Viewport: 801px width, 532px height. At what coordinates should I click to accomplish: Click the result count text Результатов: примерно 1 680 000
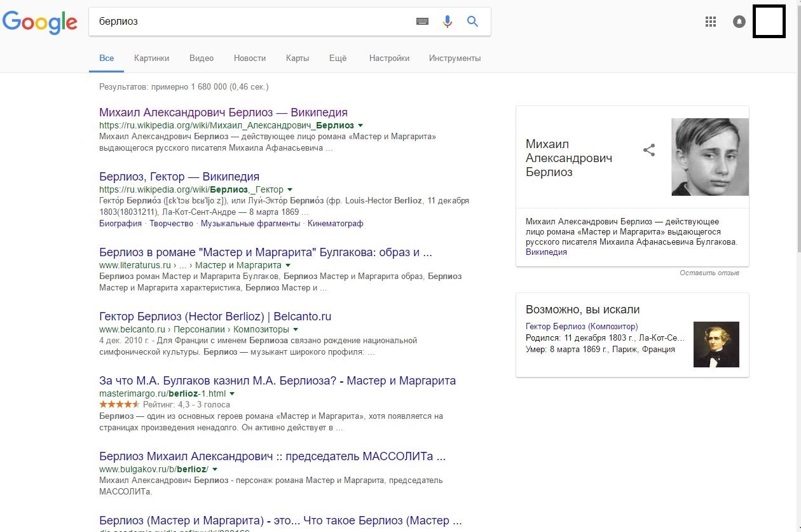point(184,86)
